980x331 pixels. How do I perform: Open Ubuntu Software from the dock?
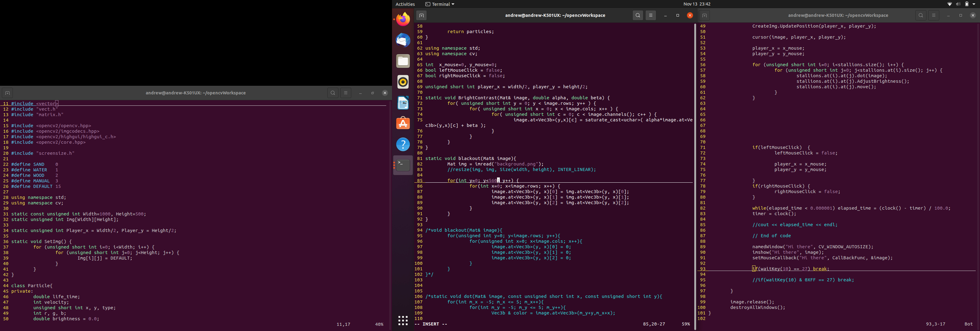(403, 124)
